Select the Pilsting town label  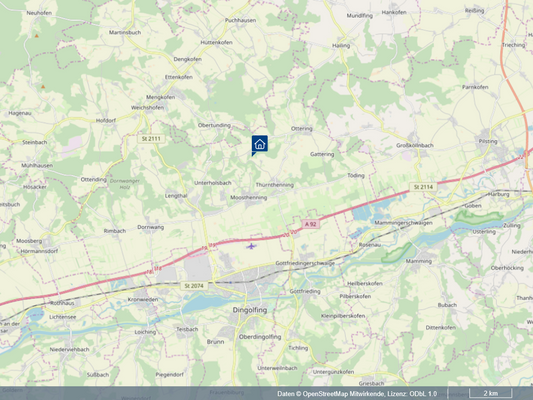(488, 141)
